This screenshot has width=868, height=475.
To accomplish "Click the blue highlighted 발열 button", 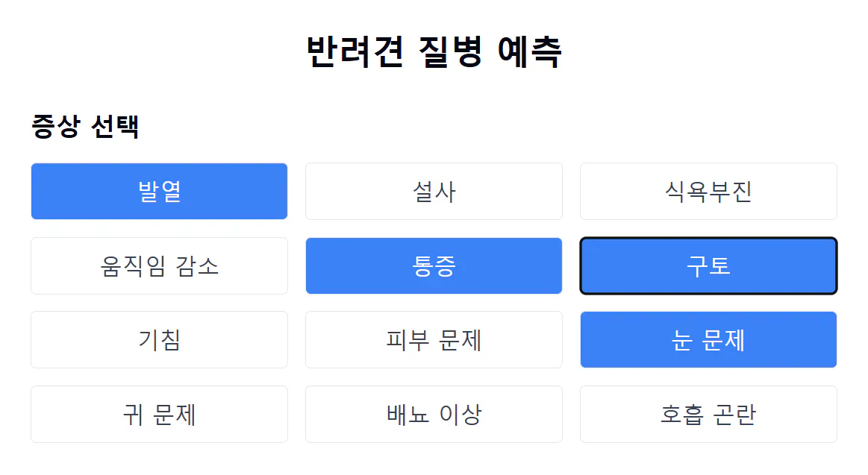I will point(159,192).
